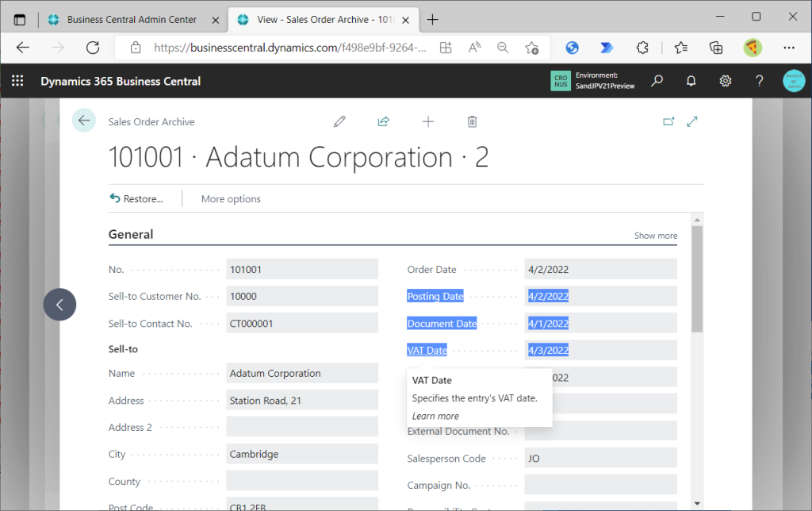Go to previous record with round arrow
This screenshot has width=812, height=511.
(x=59, y=304)
